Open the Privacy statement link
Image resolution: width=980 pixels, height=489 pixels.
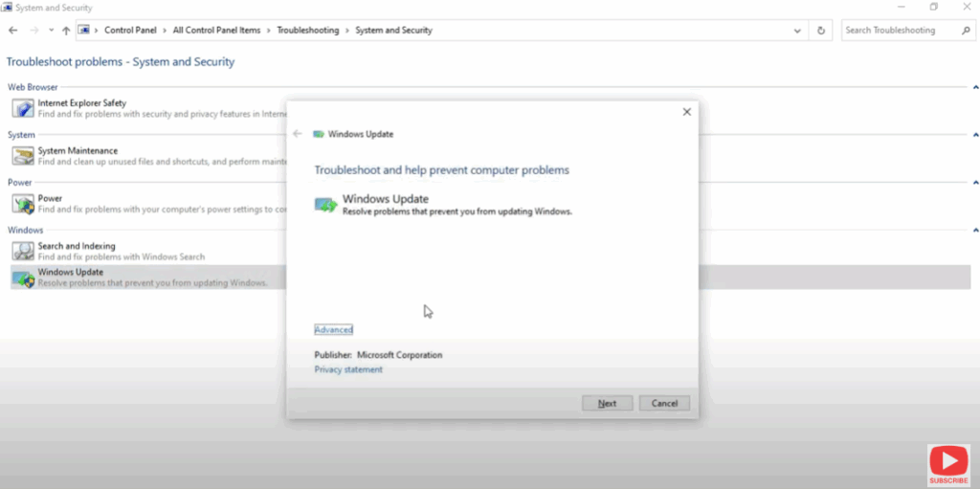pos(348,369)
